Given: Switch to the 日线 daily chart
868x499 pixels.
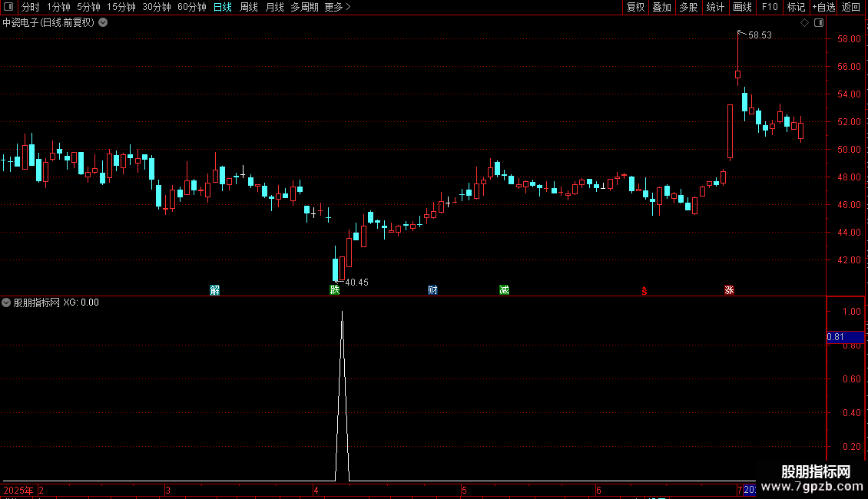Looking at the screenshot, I should pyautogui.click(x=223, y=7).
